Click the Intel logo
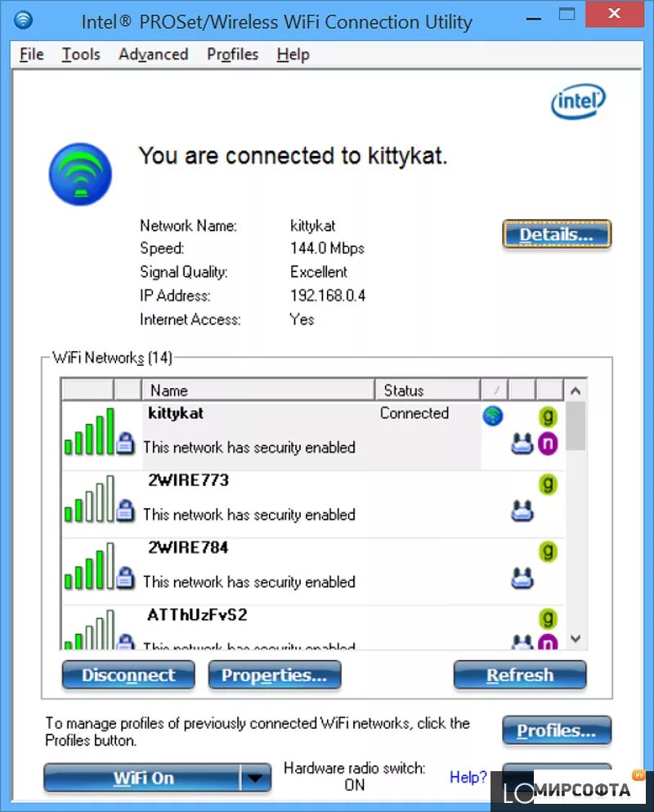The height and width of the screenshot is (812, 654). (x=578, y=101)
